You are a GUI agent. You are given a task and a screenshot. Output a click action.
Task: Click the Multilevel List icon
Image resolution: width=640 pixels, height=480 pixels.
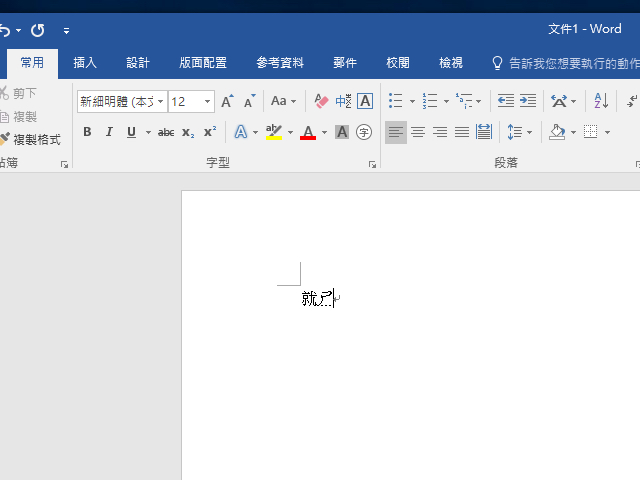[464, 101]
